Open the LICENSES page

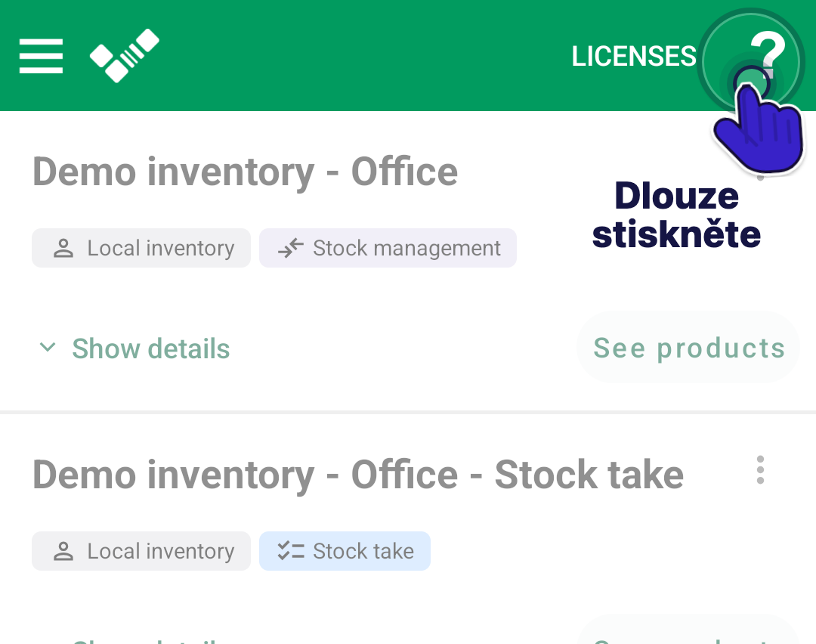633,56
